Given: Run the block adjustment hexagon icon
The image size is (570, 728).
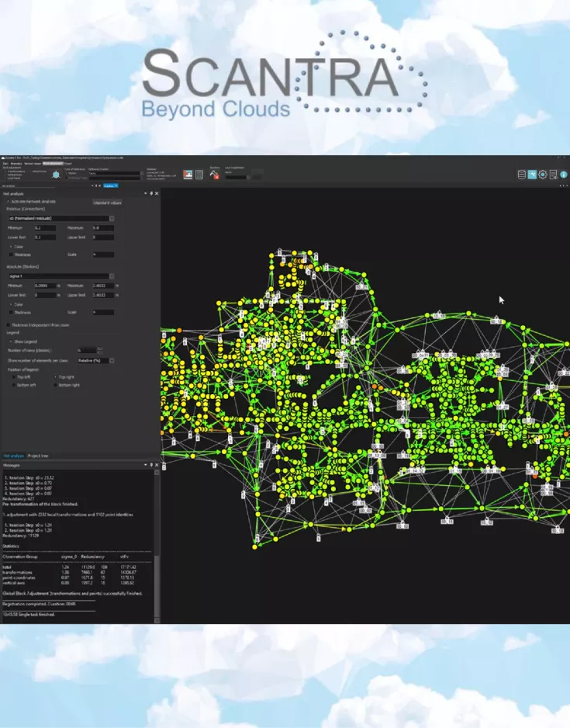Looking at the screenshot, I should [56, 175].
